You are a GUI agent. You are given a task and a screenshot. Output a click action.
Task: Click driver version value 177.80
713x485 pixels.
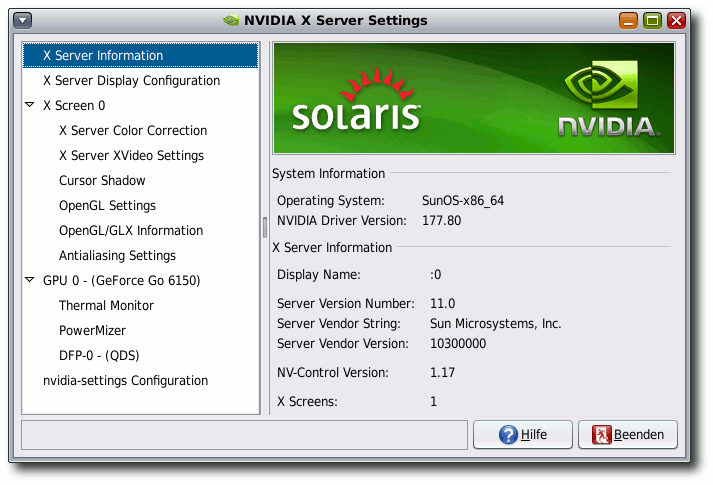pyautogui.click(x=441, y=220)
